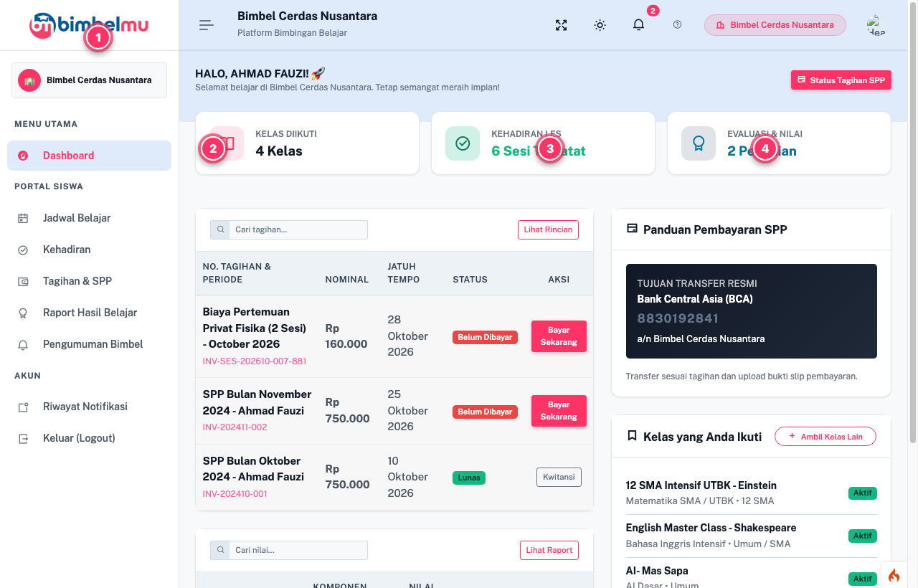Open notifications bell with badge

[639, 25]
